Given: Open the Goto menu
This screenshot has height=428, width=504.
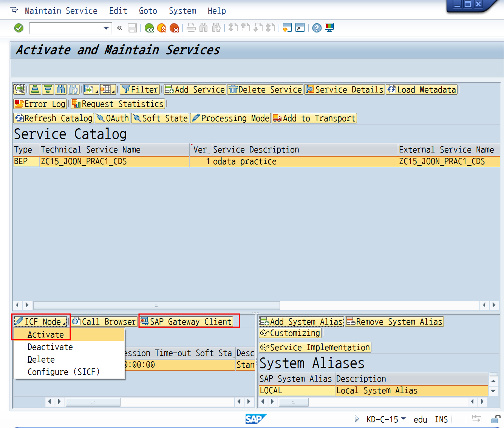Looking at the screenshot, I should point(148,11).
